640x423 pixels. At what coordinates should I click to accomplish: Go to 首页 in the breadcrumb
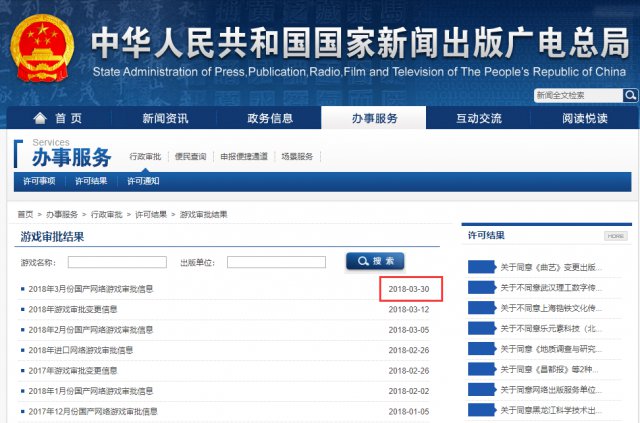[25, 214]
